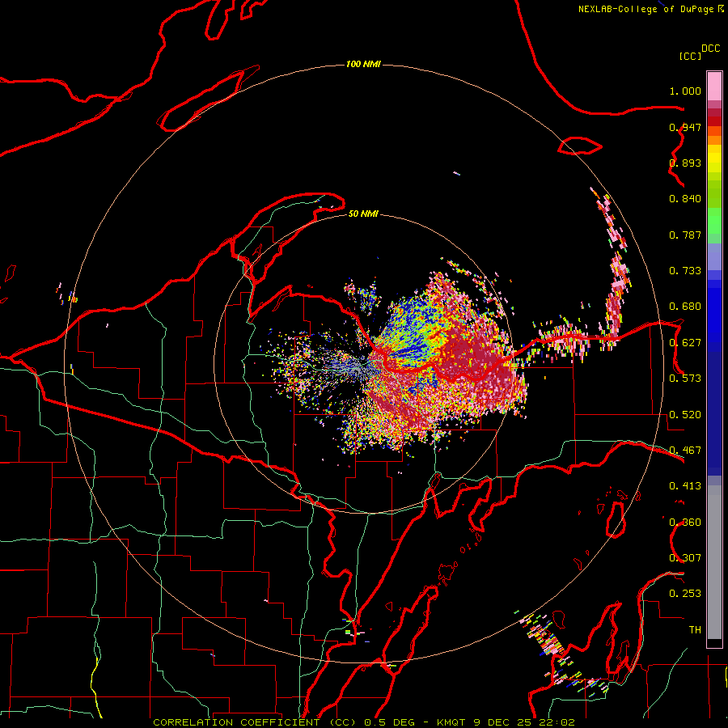Select the 0.253 scale value
728x728 pixels.
[685, 594]
